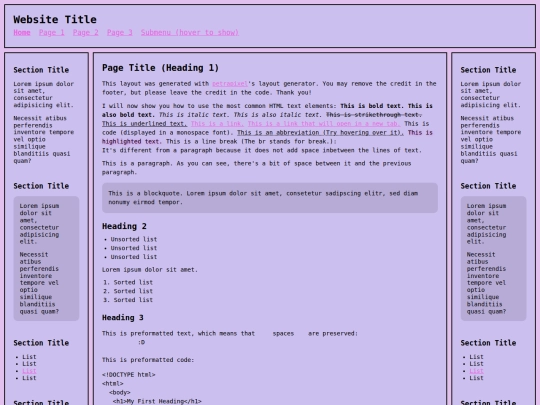
Task: Click the "This is a link." hyperlink
Action: (x=217, y=124)
